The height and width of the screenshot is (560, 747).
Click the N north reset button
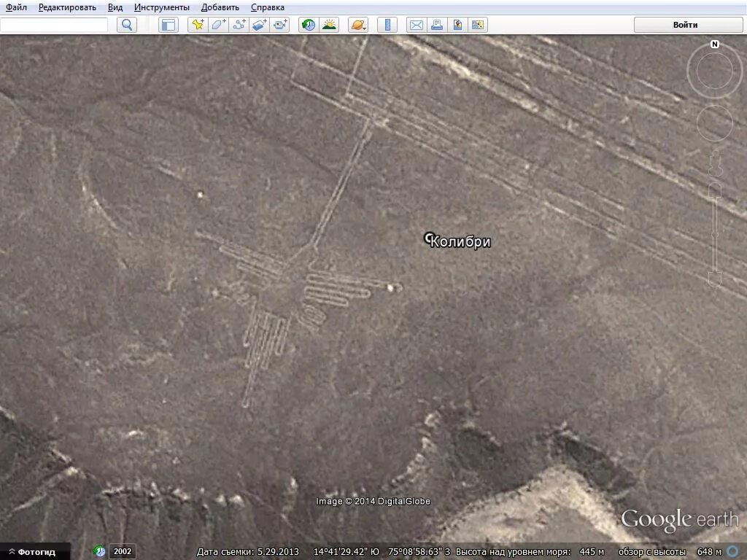[715, 44]
